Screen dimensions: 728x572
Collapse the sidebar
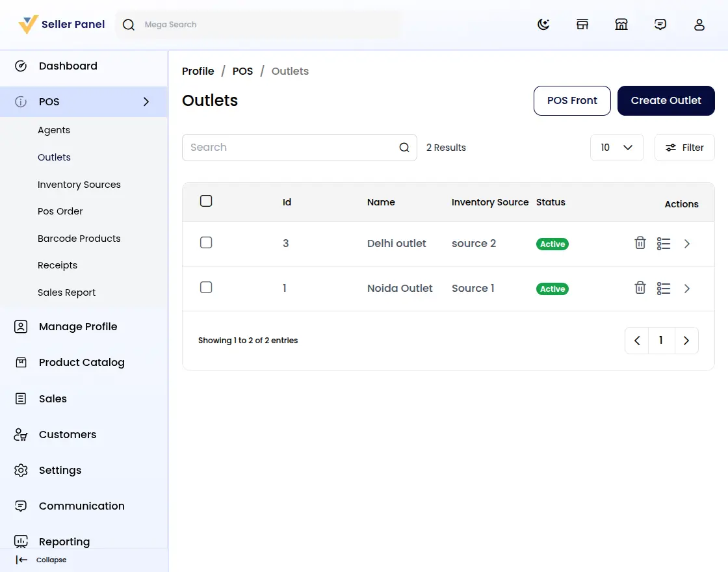[x=41, y=560]
